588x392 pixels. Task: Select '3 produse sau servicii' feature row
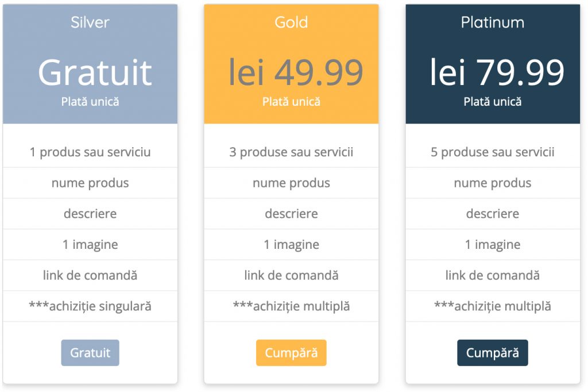291,152
